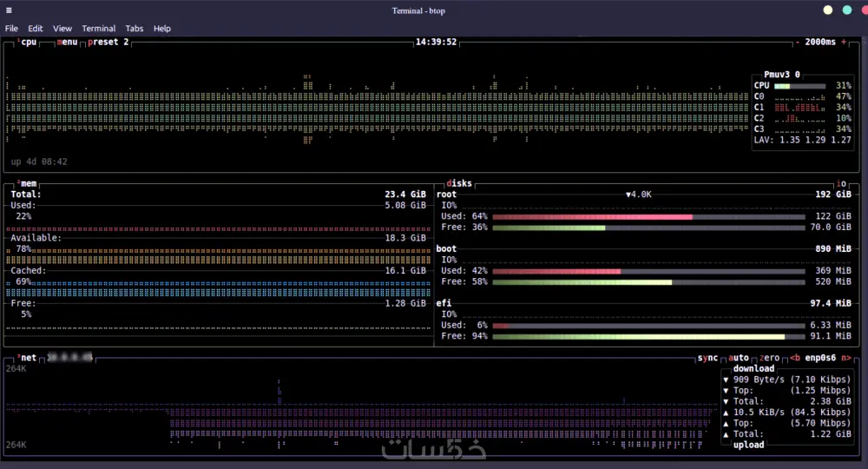Toggle the sync option in net panel
Screen dimensions: 868x469
(707, 358)
